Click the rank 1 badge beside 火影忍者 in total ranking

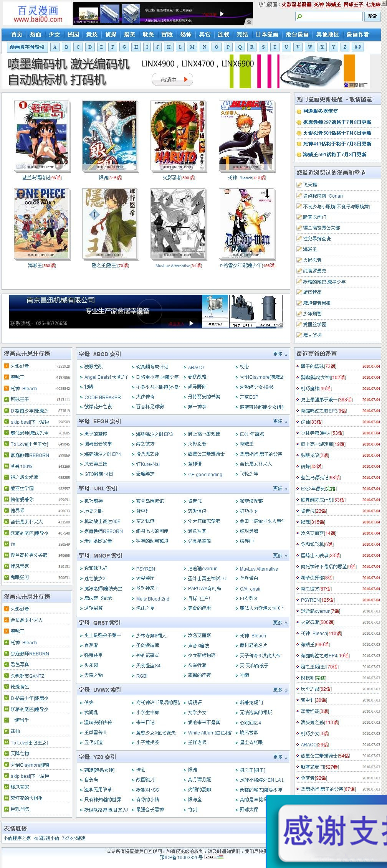coord(6,366)
